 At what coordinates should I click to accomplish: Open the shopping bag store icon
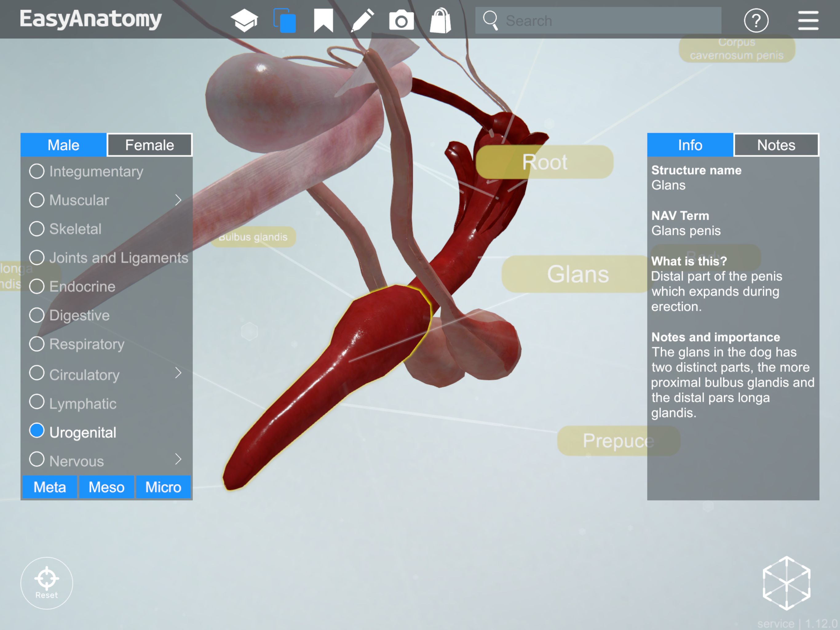coord(441,21)
